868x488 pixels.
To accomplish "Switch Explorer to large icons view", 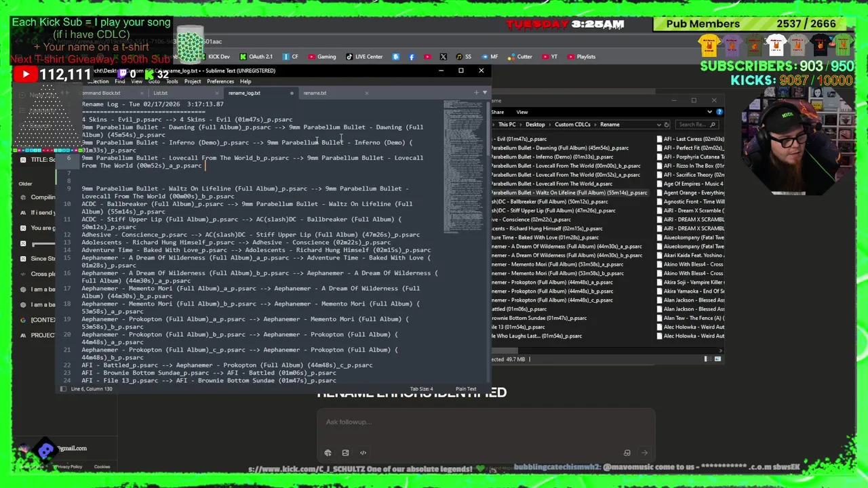I will click(x=717, y=359).
